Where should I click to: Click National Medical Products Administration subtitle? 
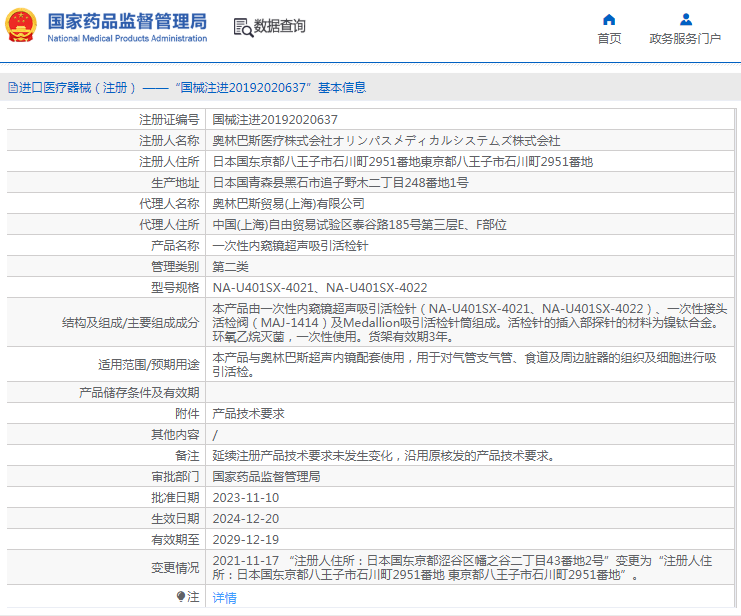pos(127,38)
